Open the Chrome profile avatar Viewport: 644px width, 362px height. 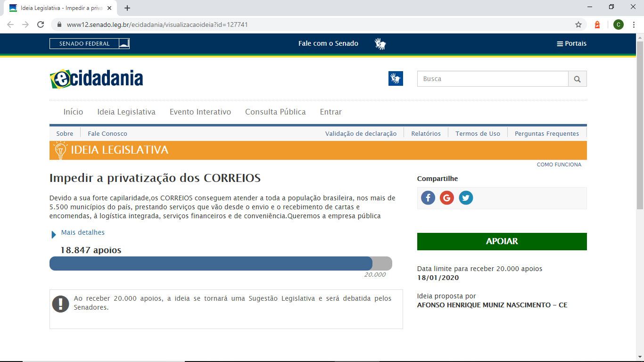tap(619, 25)
